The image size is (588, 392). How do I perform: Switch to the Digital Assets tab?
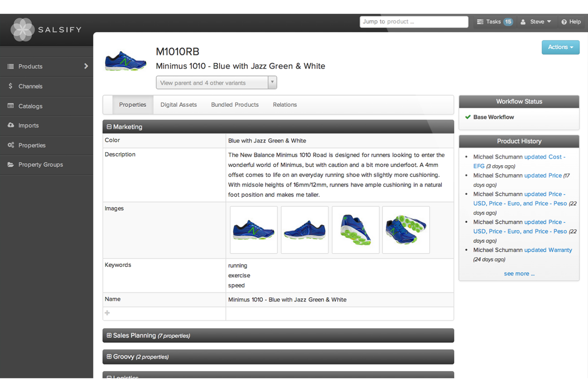pos(179,105)
